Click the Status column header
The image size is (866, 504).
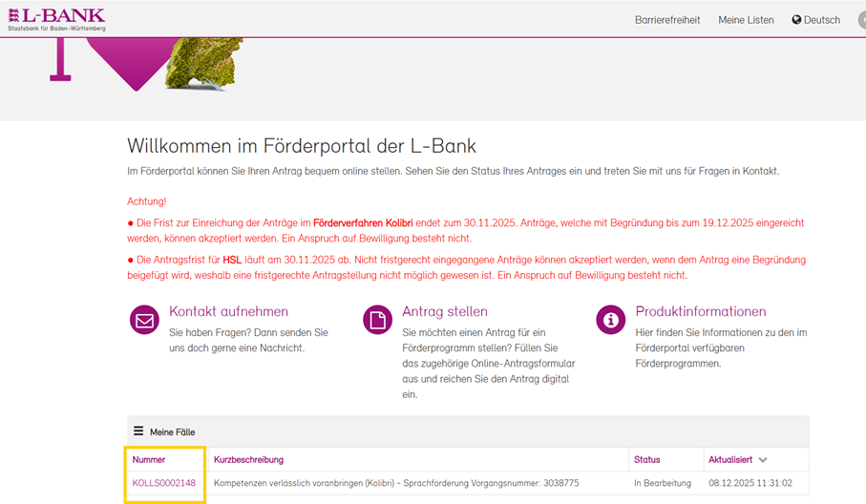tap(646, 460)
